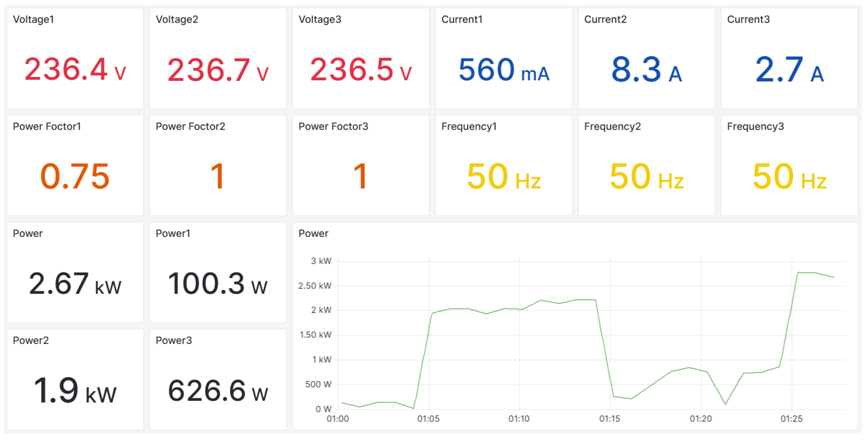Click the Current1 panel title
Viewport: 868px width, 440px height.
[462, 20]
